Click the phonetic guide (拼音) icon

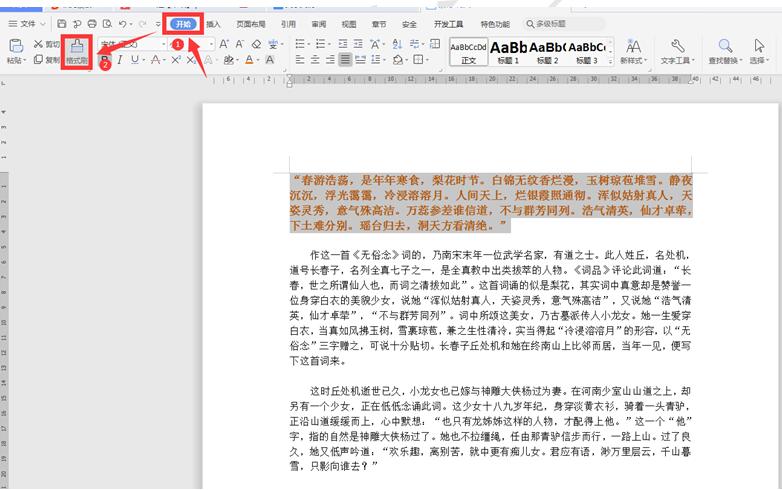273,44
